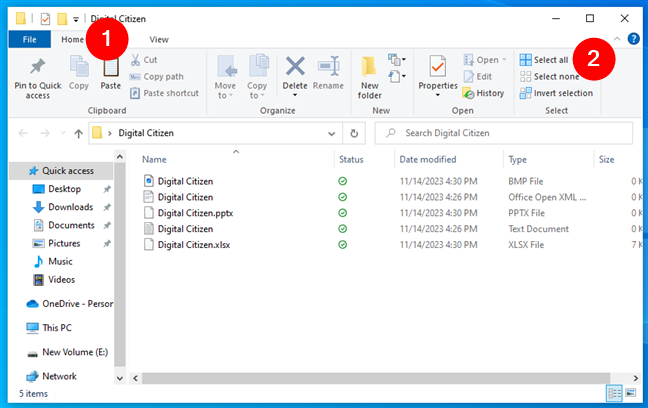648x408 pixels.
Task: Click the Open command in the ribbon
Action: (484, 60)
